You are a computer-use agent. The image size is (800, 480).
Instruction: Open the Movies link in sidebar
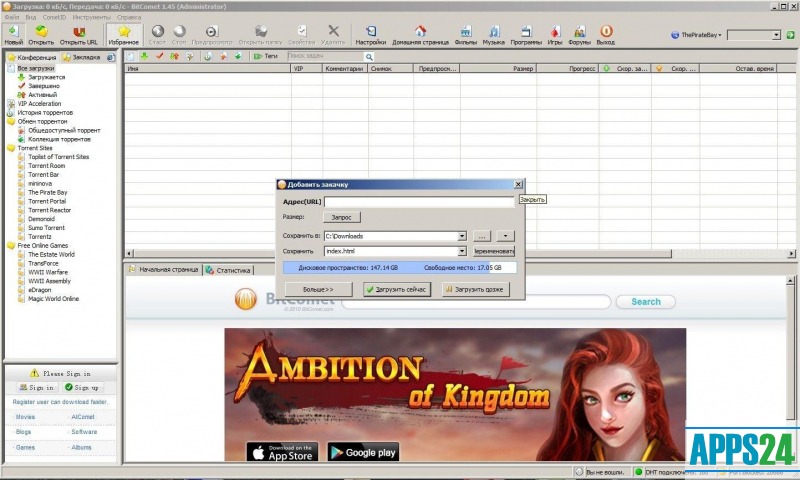pos(25,417)
